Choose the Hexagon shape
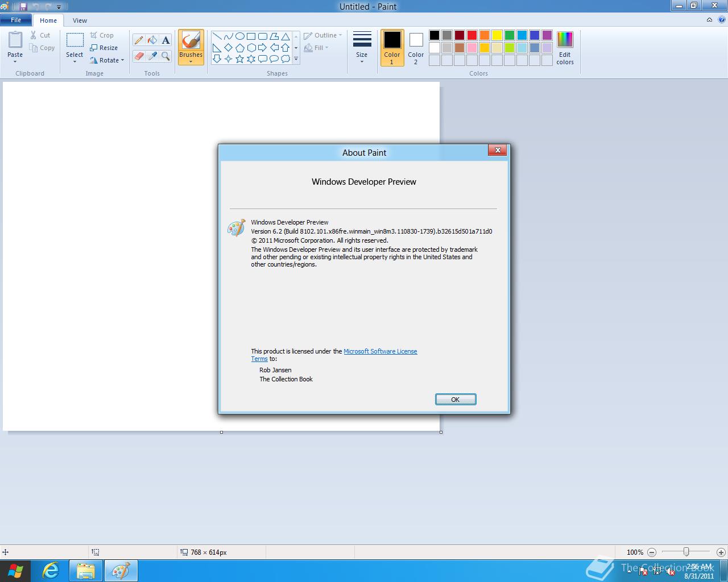 [251, 48]
